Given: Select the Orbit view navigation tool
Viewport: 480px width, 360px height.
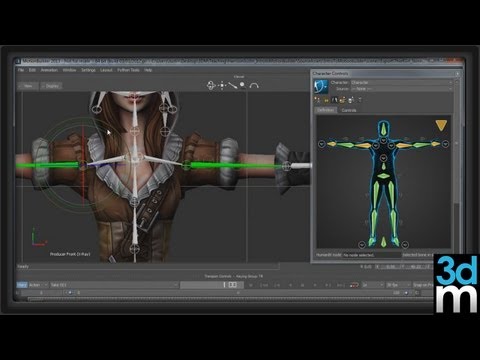Looking at the screenshot, I should (211, 86).
